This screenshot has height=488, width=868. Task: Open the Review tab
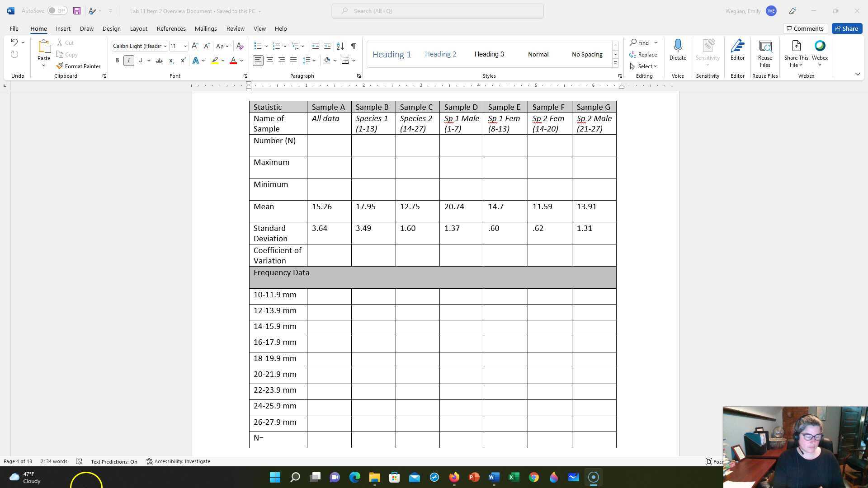(235, 28)
